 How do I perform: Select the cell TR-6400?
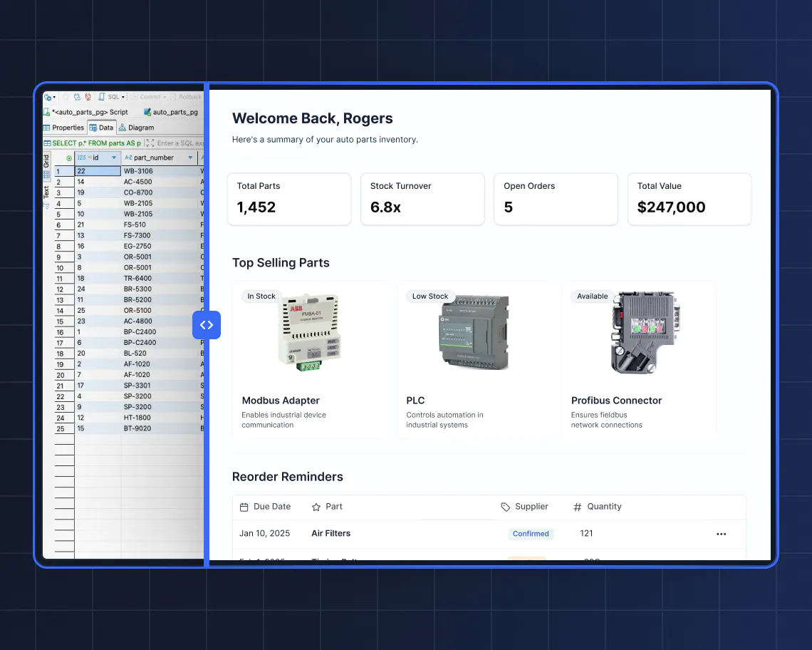160,279
